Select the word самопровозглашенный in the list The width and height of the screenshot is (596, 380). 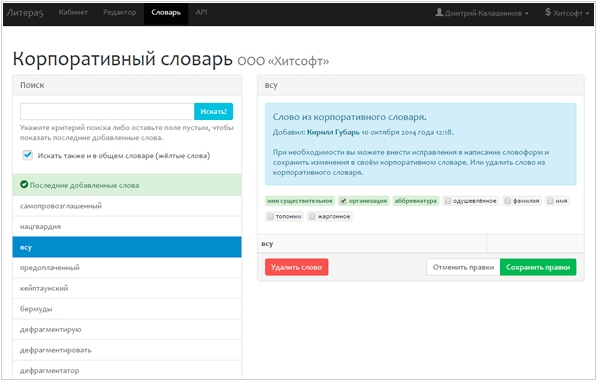(127, 206)
